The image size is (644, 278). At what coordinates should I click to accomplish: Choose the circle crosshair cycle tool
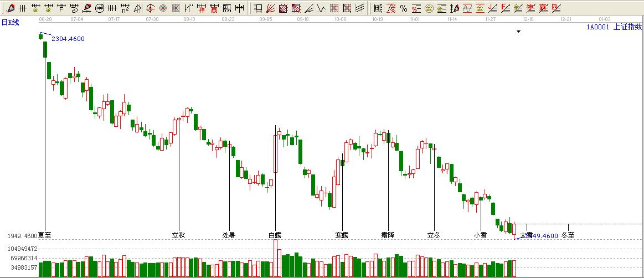tap(150, 8)
